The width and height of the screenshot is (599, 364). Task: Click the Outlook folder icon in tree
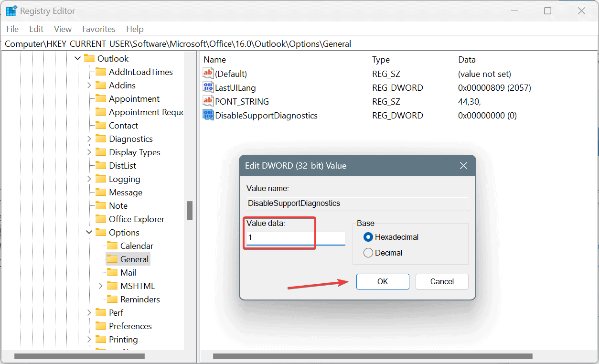click(89, 58)
